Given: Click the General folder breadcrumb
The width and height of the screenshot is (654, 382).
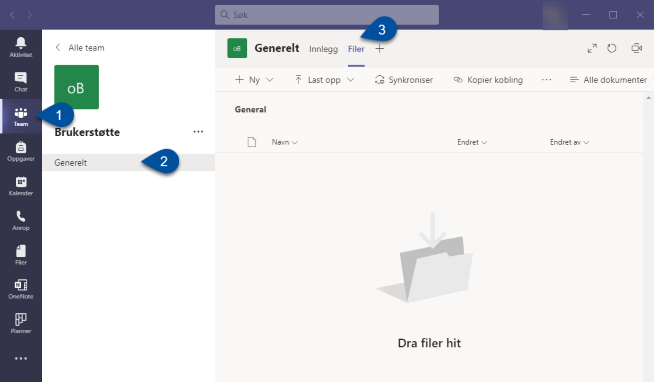Looking at the screenshot, I should (250, 109).
